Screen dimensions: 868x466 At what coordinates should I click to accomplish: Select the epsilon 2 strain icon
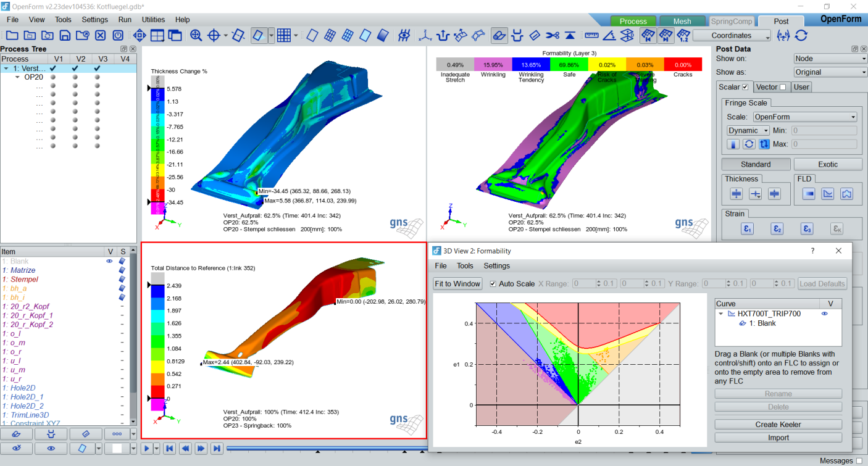coord(777,228)
